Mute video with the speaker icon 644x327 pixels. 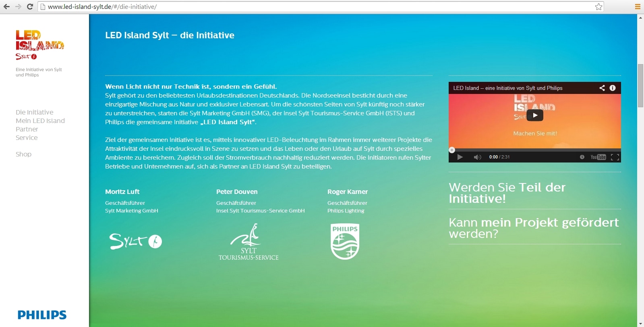point(477,157)
